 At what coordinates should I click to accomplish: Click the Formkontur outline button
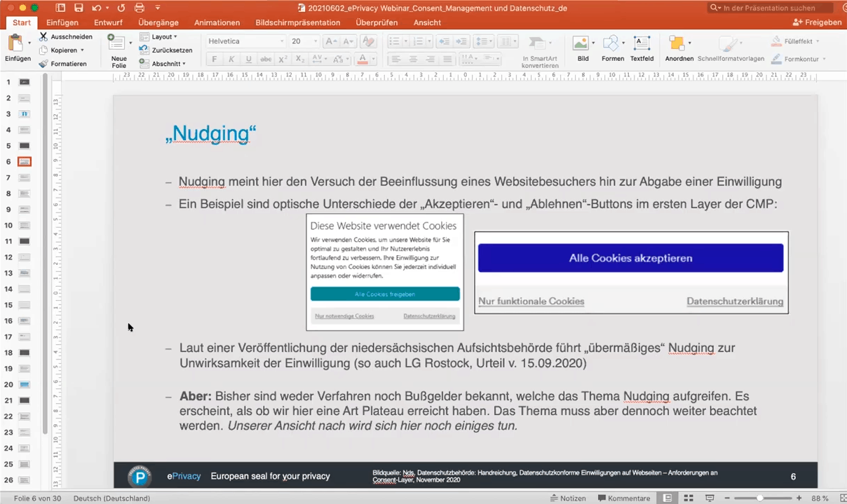pyautogui.click(x=798, y=60)
